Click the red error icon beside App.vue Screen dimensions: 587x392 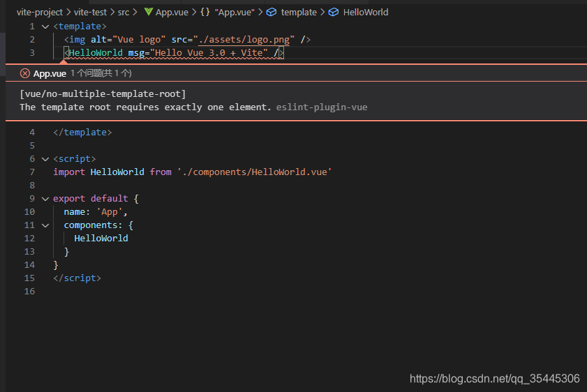(x=24, y=73)
